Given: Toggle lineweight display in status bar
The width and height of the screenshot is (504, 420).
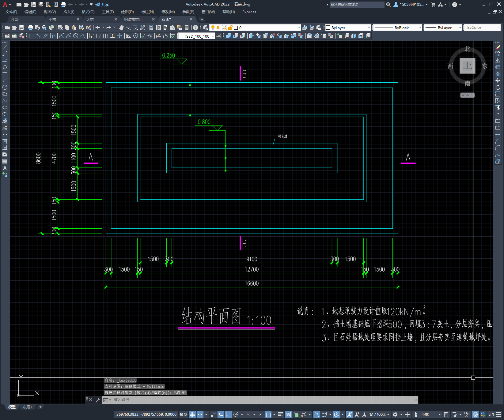Looking at the screenshot, I should pos(280,414).
